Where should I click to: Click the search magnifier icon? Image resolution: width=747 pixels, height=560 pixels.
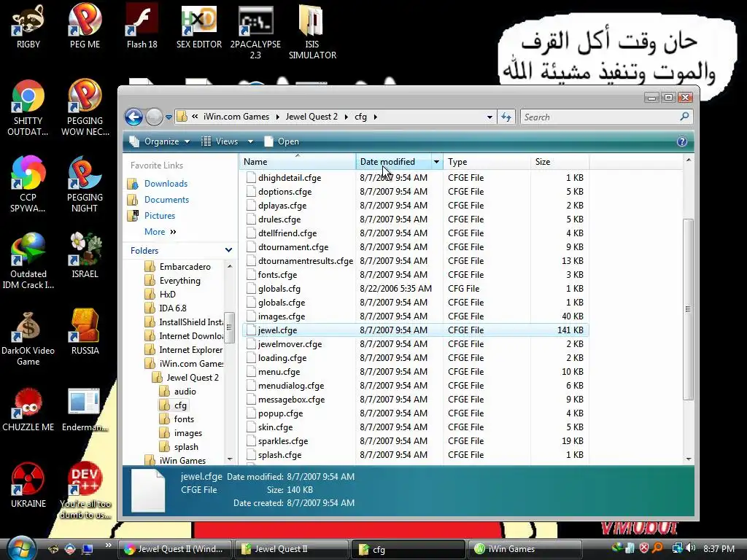(x=684, y=117)
